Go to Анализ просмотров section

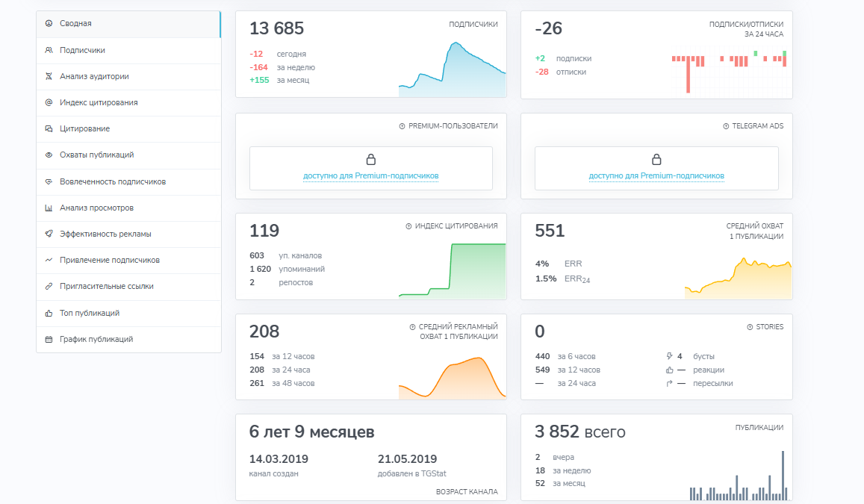(x=96, y=208)
